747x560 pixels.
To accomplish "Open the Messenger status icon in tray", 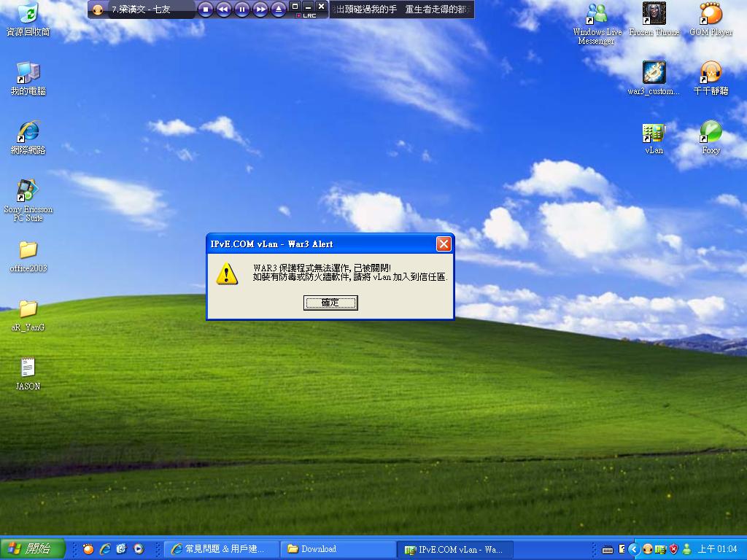I will click(x=686, y=549).
